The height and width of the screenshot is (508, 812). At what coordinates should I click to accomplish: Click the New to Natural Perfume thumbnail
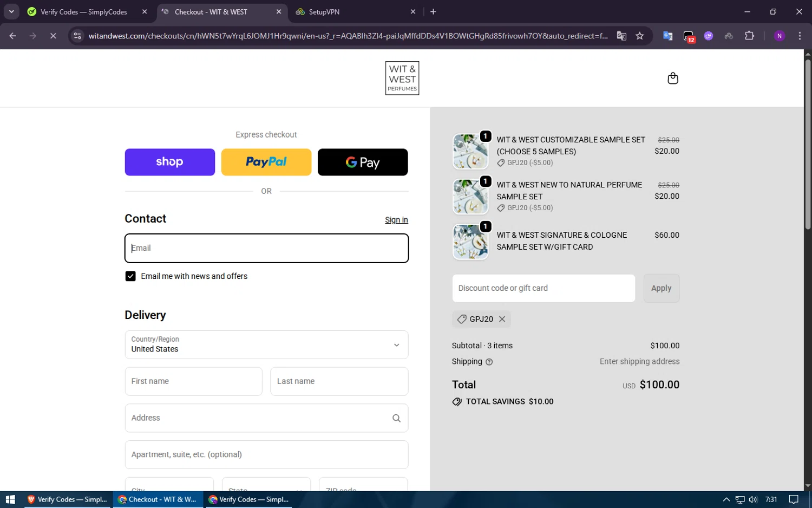(x=470, y=197)
